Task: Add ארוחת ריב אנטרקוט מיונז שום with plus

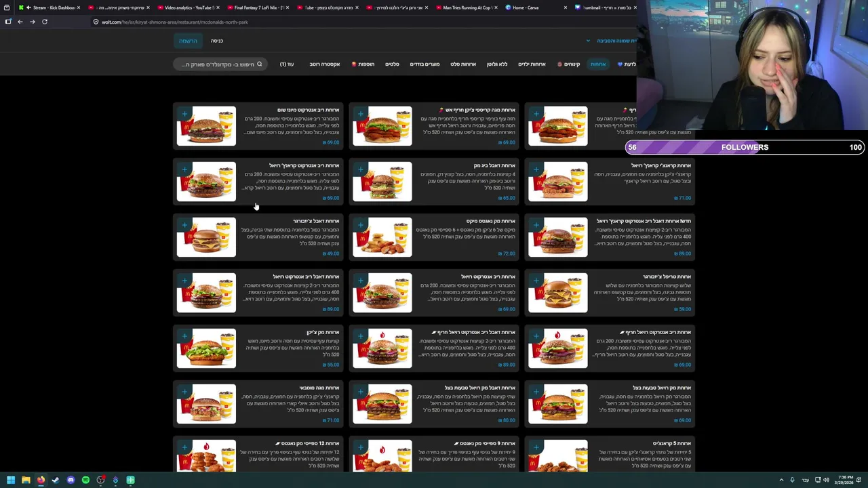Action: 184,114
